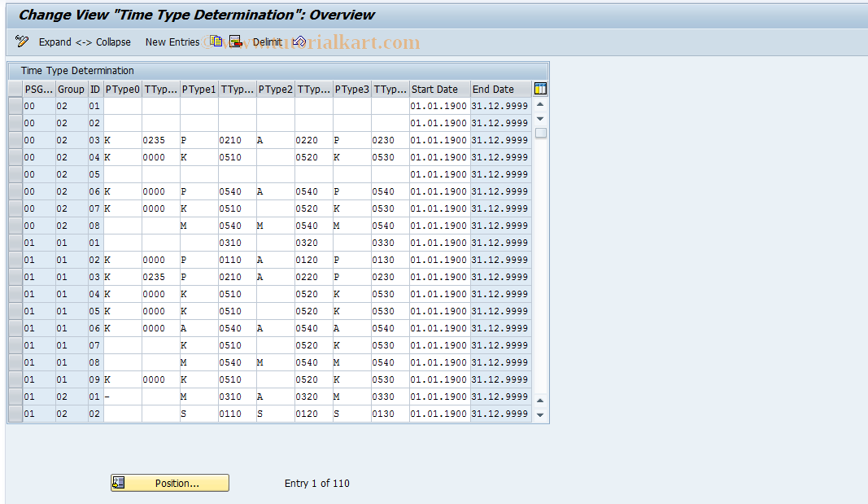Click PType1 cell P in row 00 02 06
868x504 pixels.
click(198, 191)
